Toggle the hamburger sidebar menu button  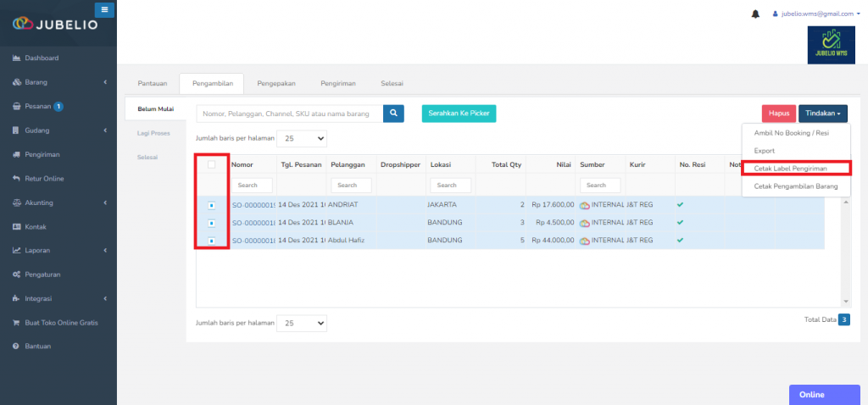pos(104,10)
